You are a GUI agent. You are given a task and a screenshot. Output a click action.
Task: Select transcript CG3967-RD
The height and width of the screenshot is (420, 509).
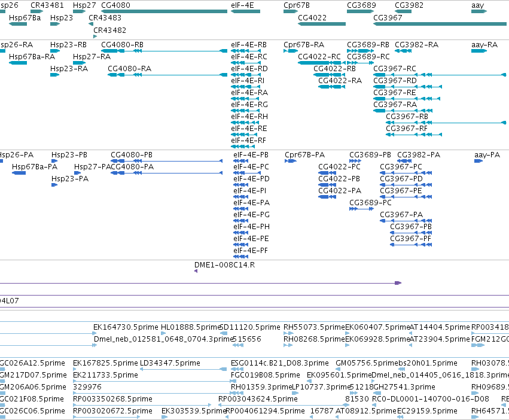point(407,87)
